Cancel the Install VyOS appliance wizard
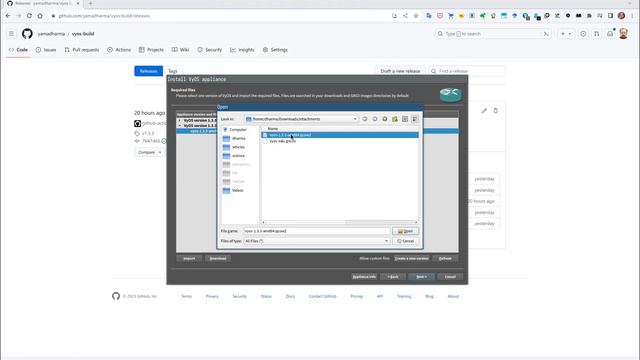The width and height of the screenshot is (640, 360). coord(450,277)
